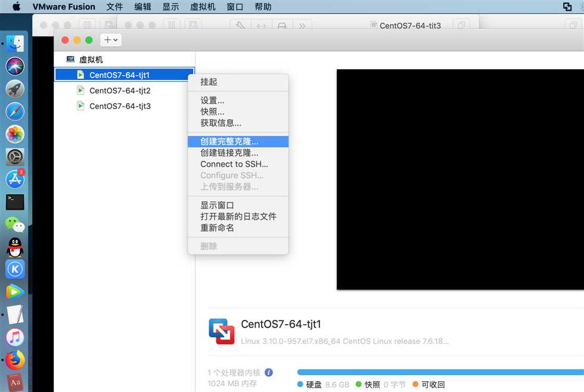Open the 帮助 menu

coord(263,7)
